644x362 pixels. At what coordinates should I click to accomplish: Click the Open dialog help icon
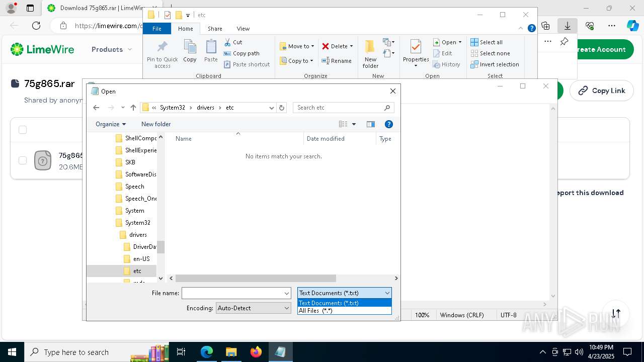click(388, 124)
